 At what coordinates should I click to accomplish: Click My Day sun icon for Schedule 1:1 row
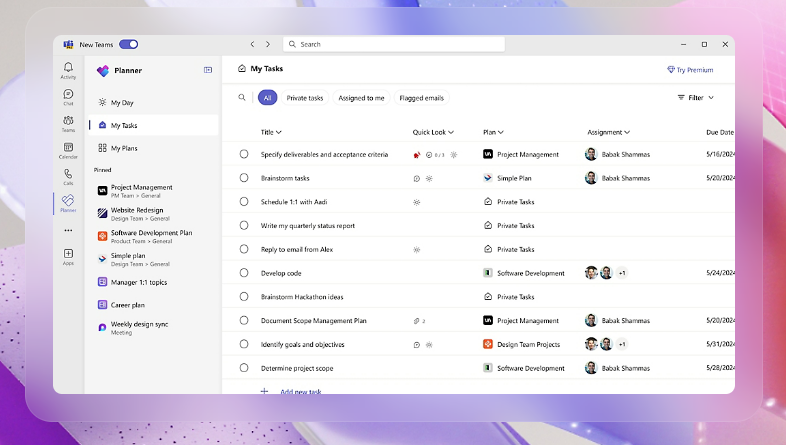(x=416, y=202)
